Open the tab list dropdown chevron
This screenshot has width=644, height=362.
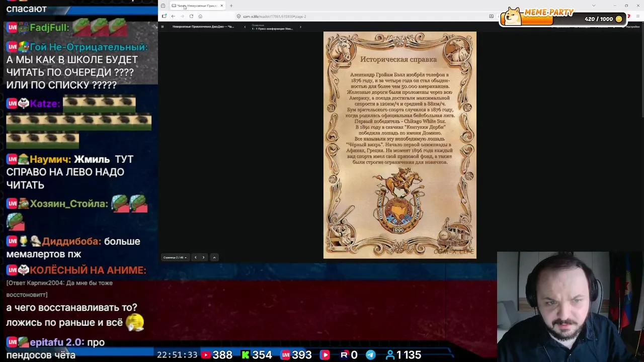594,6
